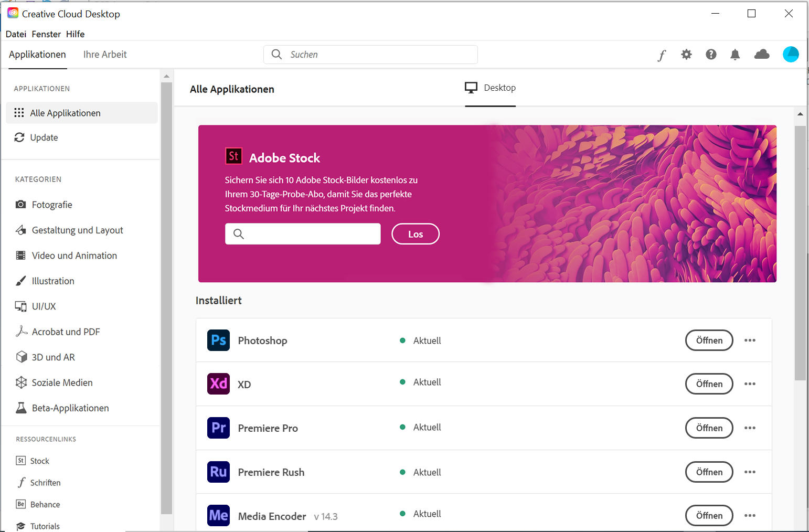Open the Behance resource link
The width and height of the screenshot is (809, 532).
click(45, 504)
